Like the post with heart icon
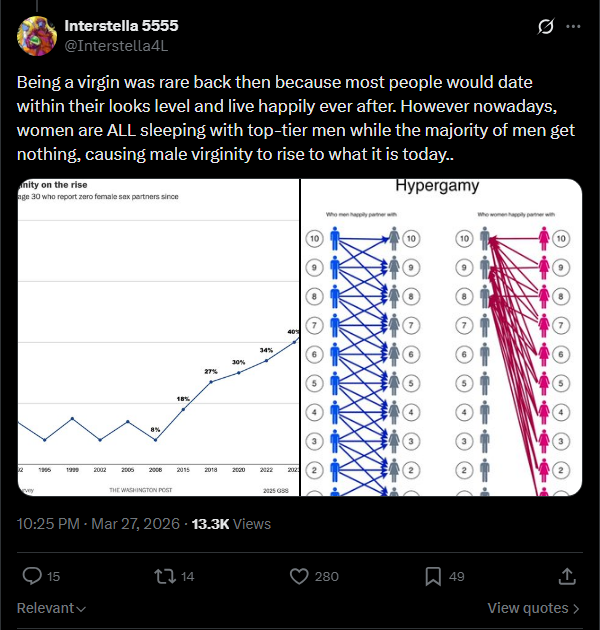The width and height of the screenshot is (600, 630). pyautogui.click(x=299, y=576)
